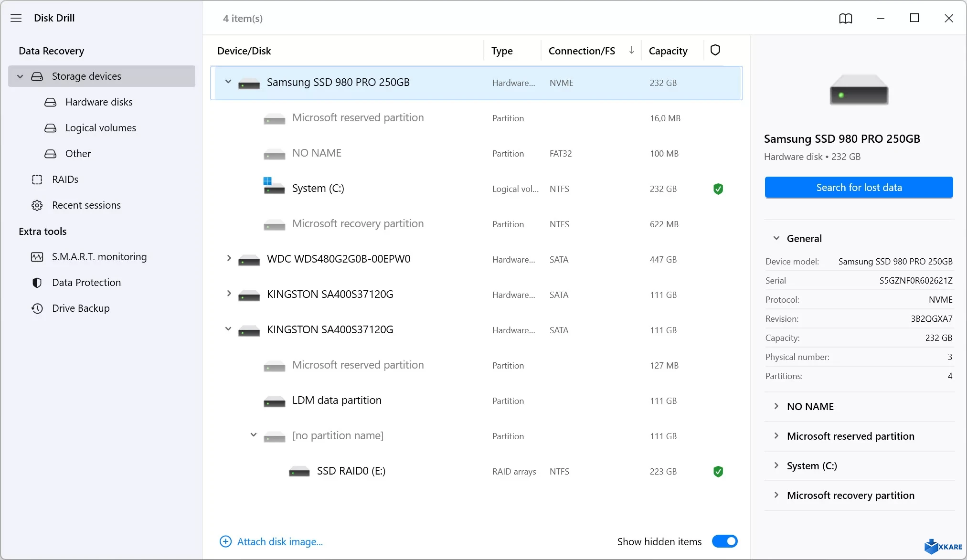
Task: Click the 127 MB capacity cell
Action: click(664, 366)
